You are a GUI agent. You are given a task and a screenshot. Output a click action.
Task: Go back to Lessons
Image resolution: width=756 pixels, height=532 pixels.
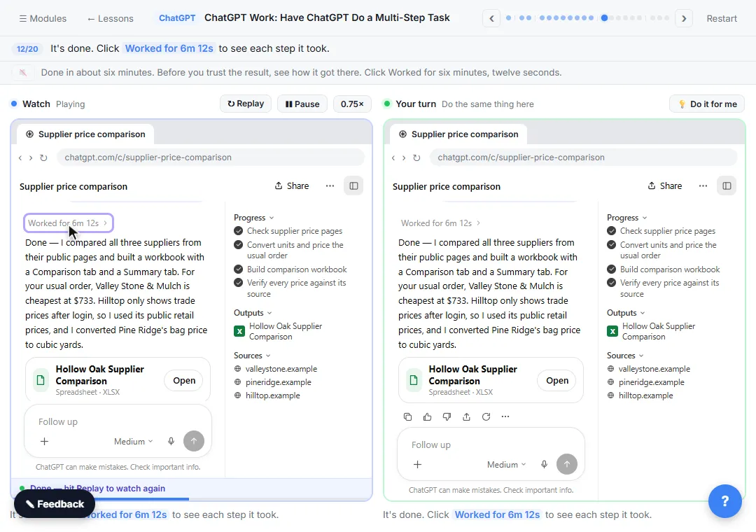point(110,18)
